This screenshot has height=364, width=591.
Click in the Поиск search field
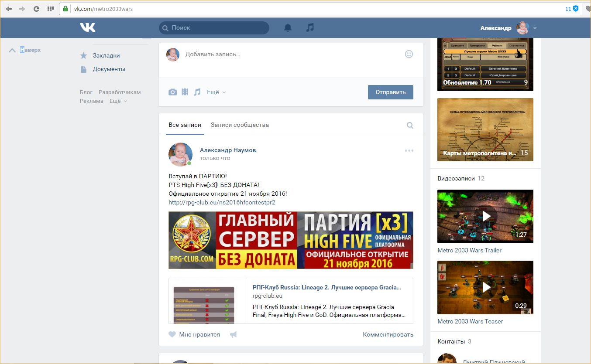214,27
